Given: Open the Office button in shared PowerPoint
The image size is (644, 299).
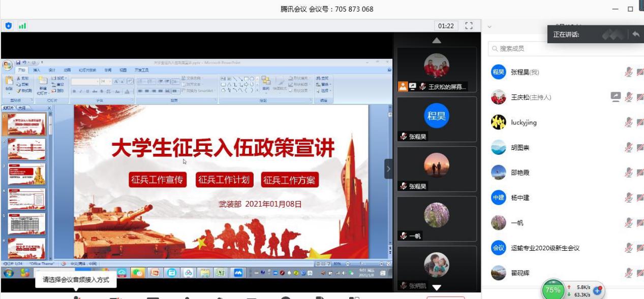Looking at the screenshot, I should 8,65.
